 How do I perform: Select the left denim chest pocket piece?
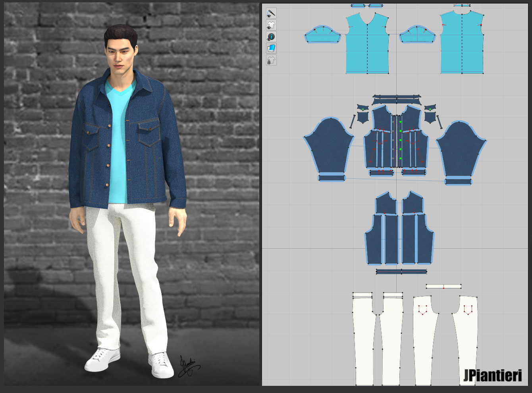pos(363,117)
